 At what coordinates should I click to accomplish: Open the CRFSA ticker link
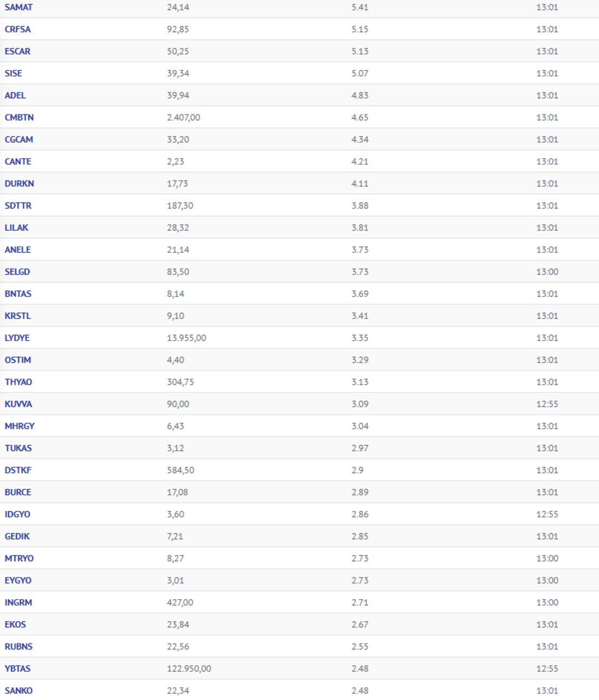click(18, 29)
